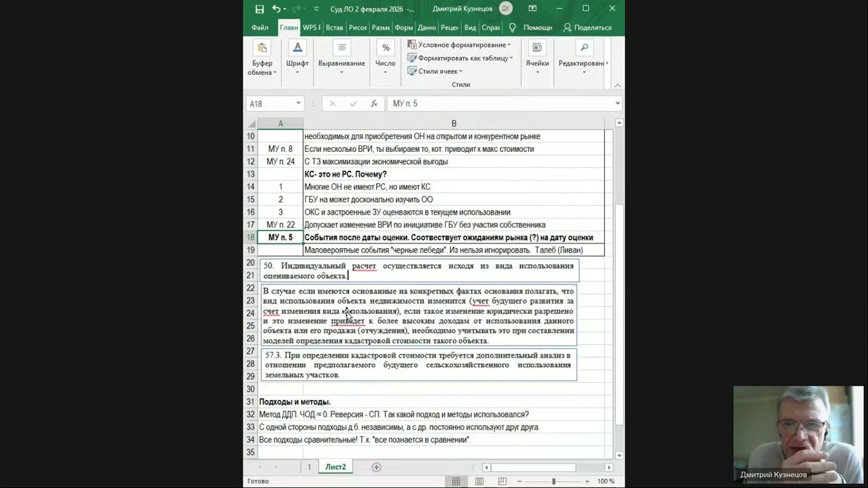The width and height of the screenshot is (868, 488).
Task: Open the Name Box dropdown arrow
Action: pyautogui.click(x=298, y=104)
